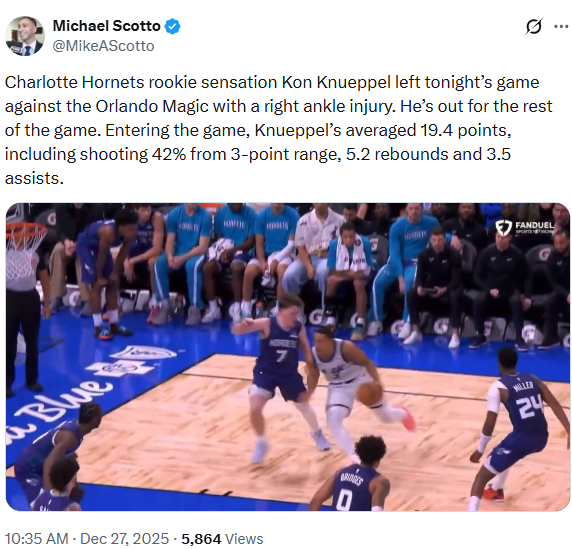Click the court logo near the baseline

click(x=133, y=361)
